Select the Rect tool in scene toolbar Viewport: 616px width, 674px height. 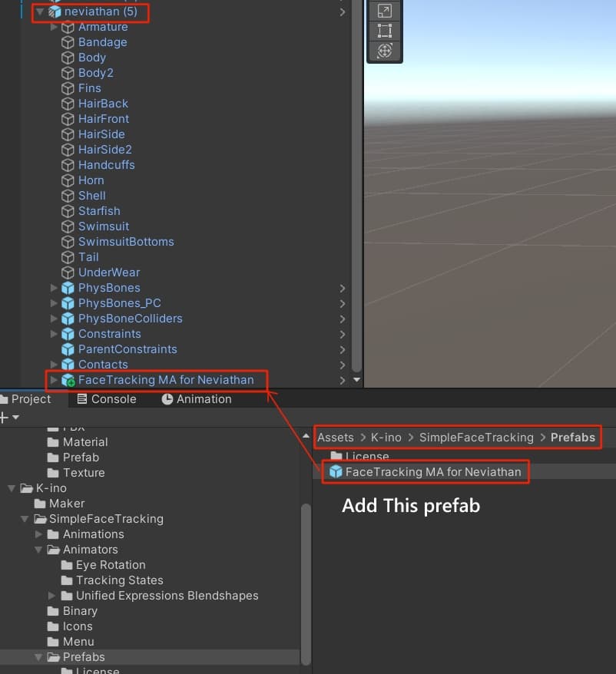[x=385, y=31]
